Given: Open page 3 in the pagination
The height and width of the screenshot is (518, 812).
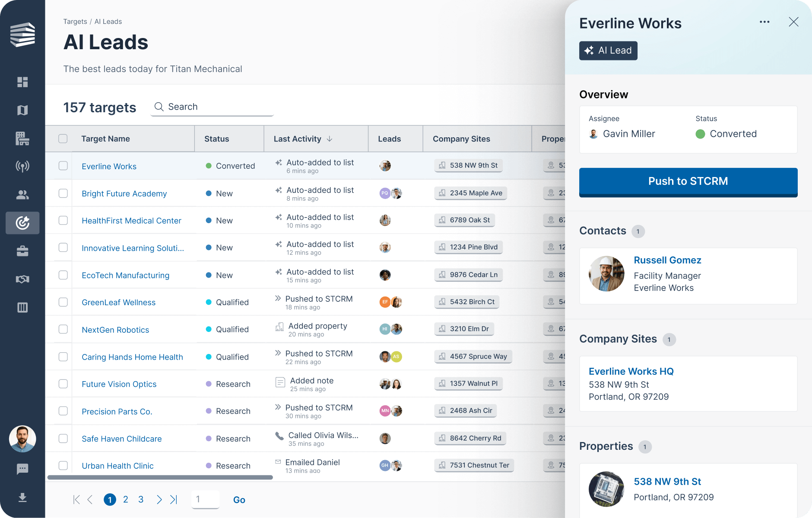Looking at the screenshot, I should point(140,499).
